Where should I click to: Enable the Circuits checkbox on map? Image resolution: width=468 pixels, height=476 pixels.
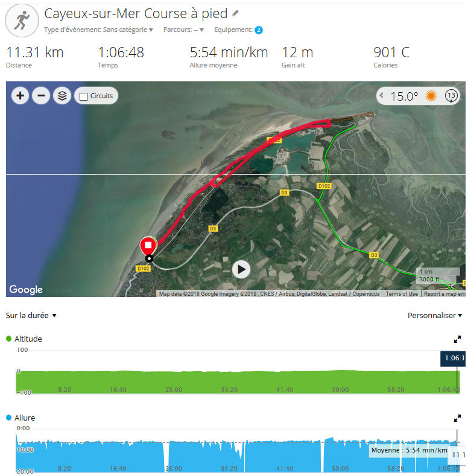[83, 96]
